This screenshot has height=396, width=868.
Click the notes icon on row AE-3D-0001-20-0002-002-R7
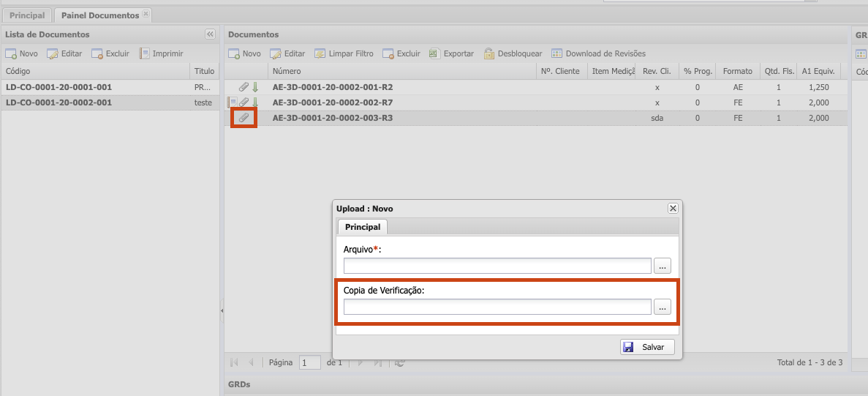pos(233,102)
